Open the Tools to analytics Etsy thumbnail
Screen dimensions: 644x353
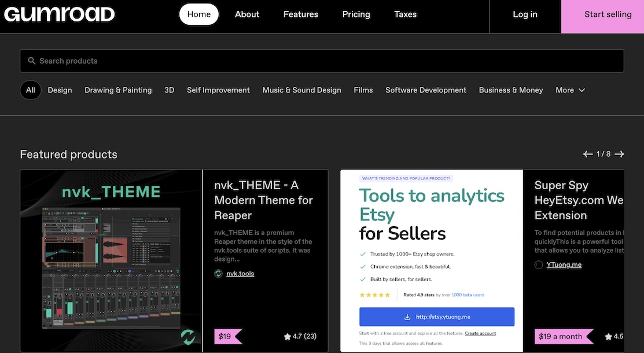coord(431,261)
